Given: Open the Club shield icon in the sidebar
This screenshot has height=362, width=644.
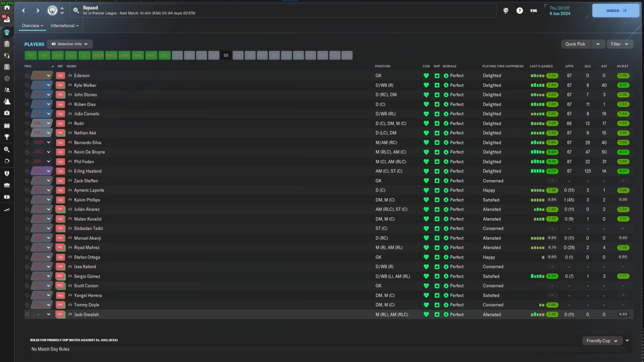Looking at the screenshot, I should [7, 173].
